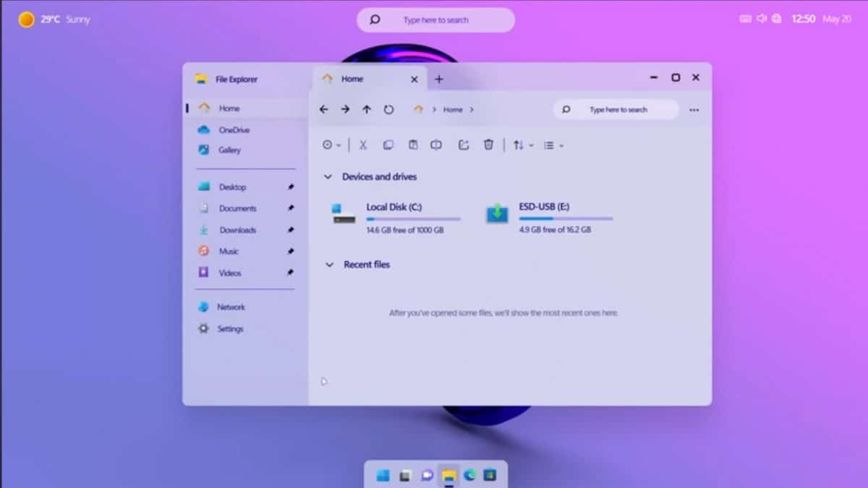This screenshot has height=488, width=868.
Task: Collapse the Recent files section
Action: click(329, 265)
